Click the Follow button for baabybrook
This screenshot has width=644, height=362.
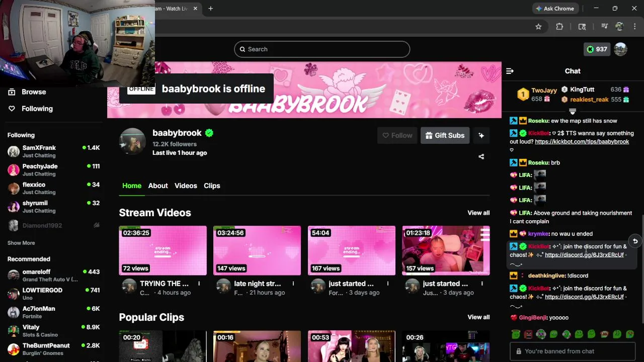(x=397, y=135)
